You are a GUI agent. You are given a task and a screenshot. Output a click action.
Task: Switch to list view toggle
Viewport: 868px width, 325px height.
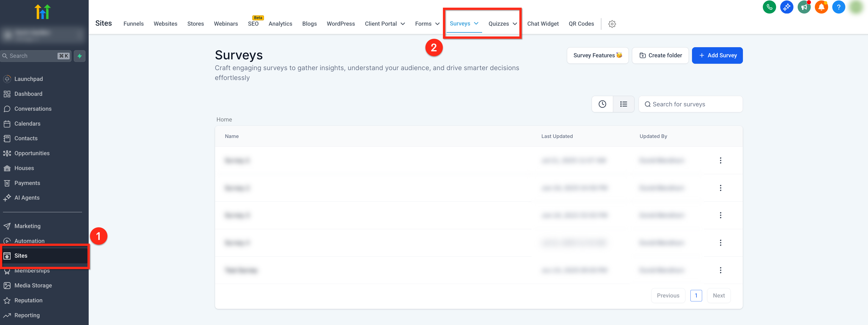click(623, 104)
